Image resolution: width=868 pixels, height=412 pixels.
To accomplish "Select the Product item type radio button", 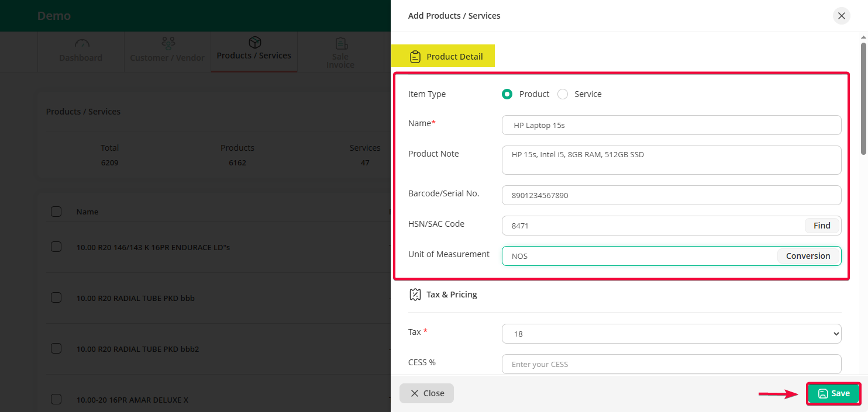I will coord(507,94).
